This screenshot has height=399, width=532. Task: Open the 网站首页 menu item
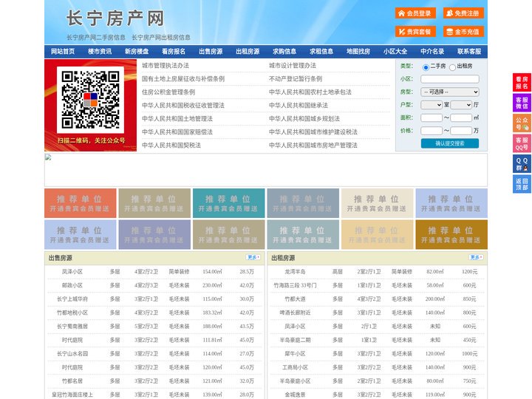point(63,52)
